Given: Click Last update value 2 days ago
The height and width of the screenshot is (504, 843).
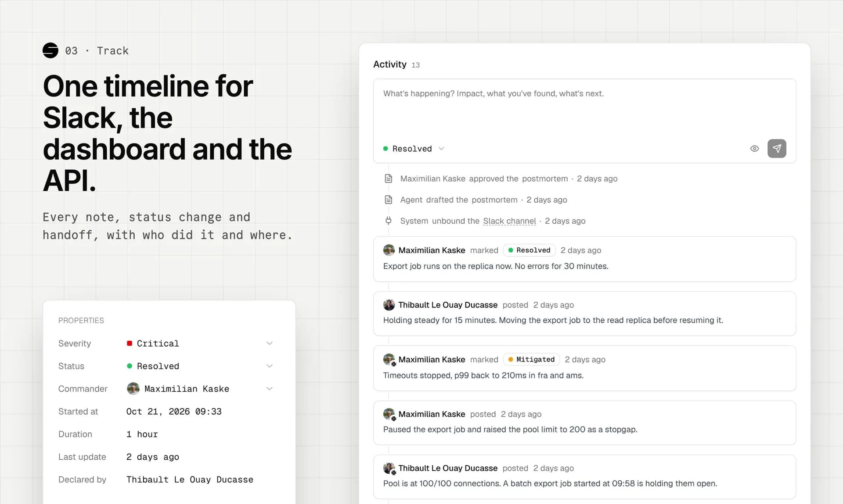Looking at the screenshot, I should click(x=153, y=457).
